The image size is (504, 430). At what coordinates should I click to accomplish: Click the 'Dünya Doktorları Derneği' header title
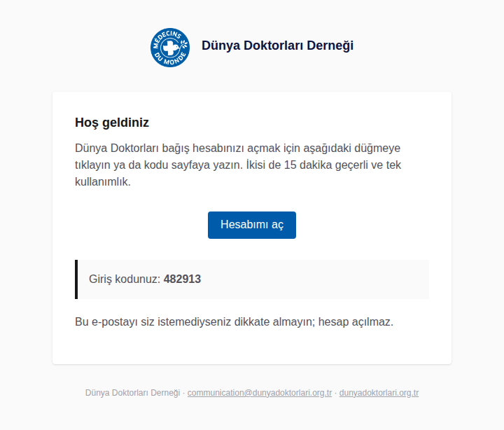coord(277,46)
